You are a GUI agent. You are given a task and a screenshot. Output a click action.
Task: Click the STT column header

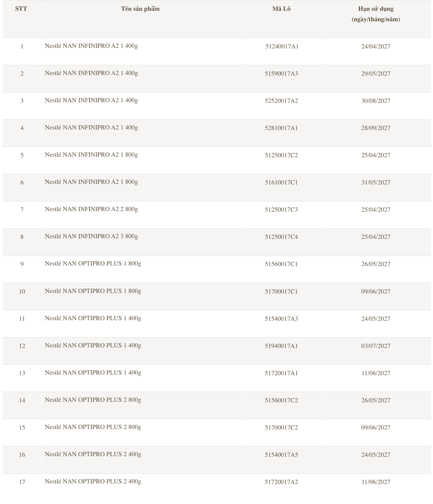(21, 9)
